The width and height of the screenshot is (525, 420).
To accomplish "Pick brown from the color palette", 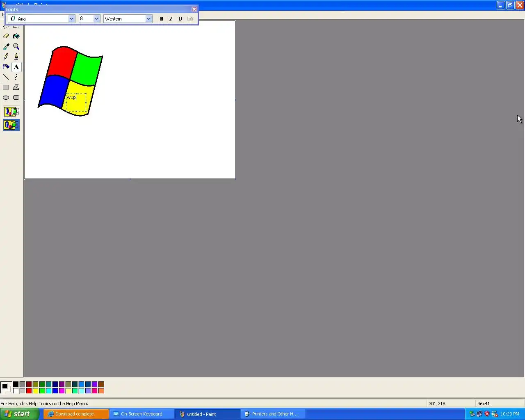I will point(101,384).
